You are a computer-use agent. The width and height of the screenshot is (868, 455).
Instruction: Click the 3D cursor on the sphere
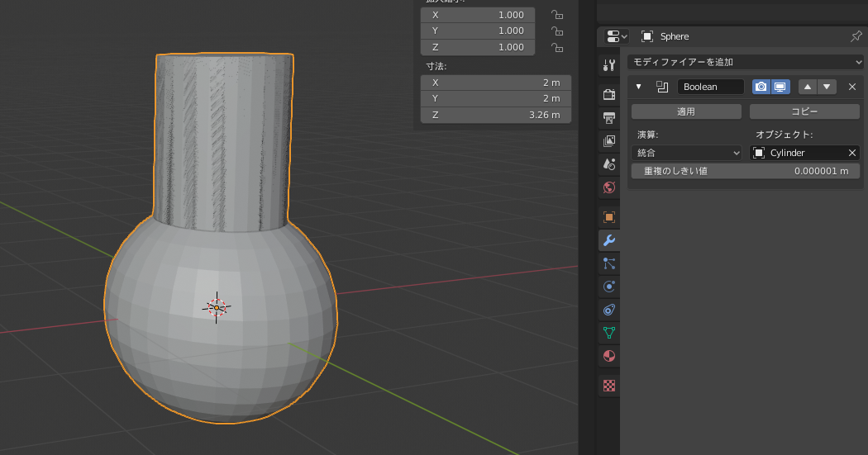(x=217, y=307)
